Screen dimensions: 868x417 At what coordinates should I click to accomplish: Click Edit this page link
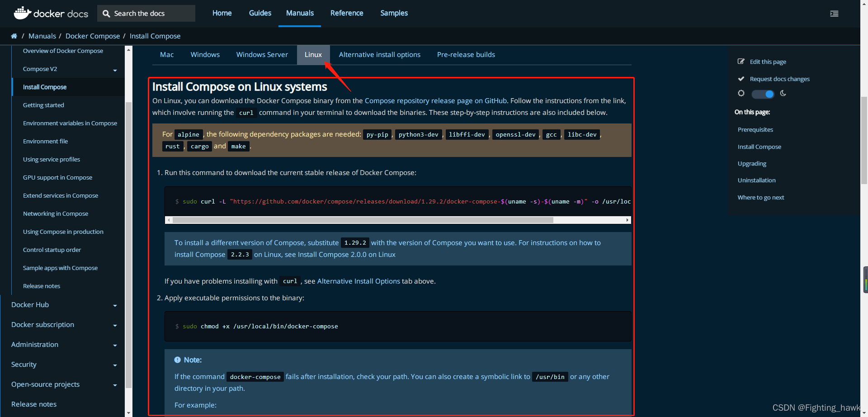(768, 62)
